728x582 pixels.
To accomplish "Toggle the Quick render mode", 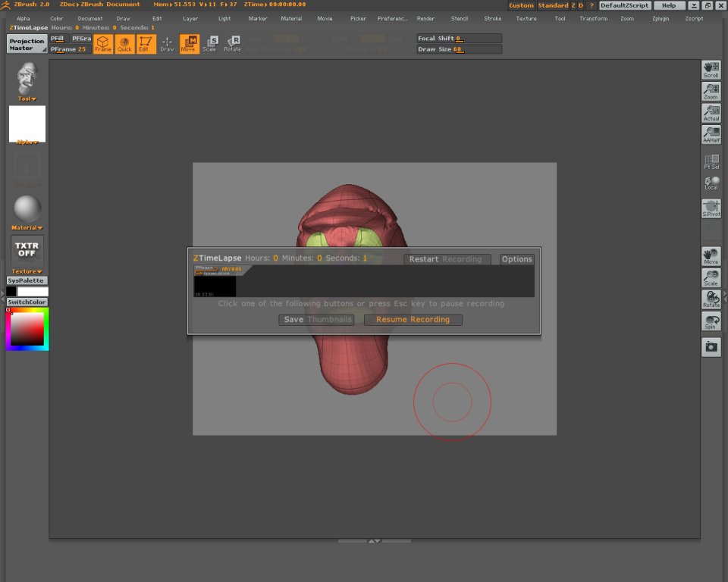I will (124, 44).
